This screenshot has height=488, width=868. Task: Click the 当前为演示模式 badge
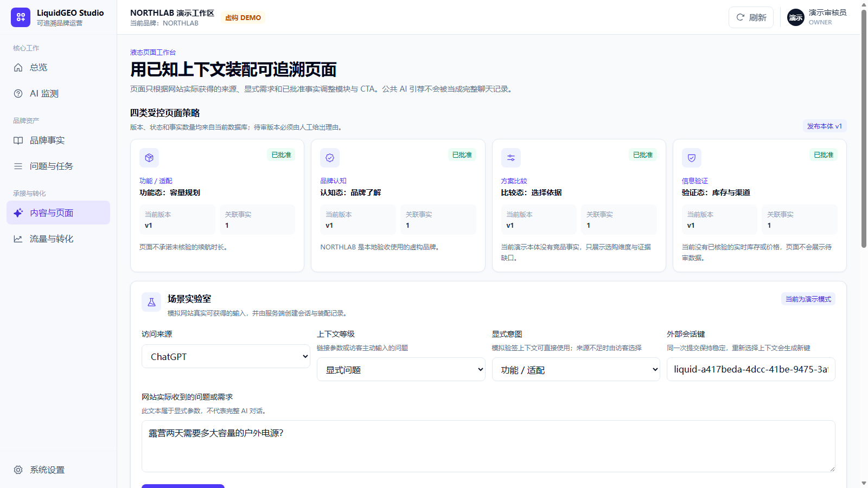tap(808, 299)
